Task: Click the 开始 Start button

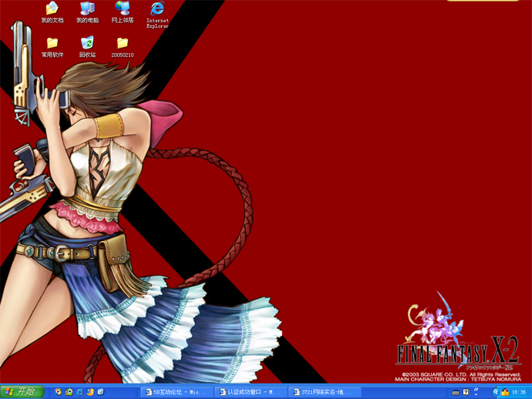Action: 22,392
